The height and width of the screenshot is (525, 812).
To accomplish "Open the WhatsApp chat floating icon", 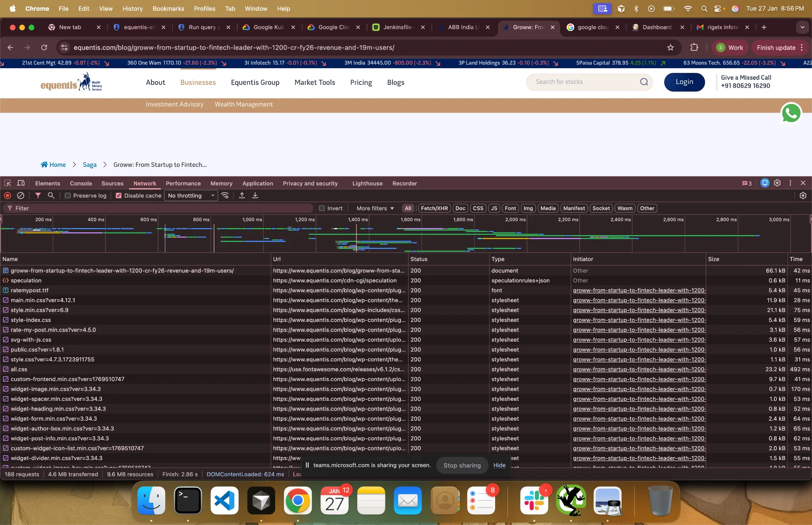I will [791, 113].
